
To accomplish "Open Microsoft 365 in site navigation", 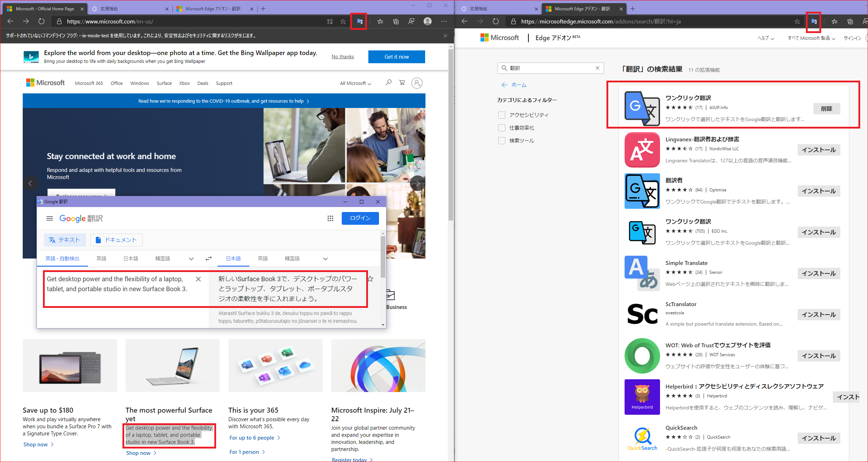I will click(x=89, y=83).
